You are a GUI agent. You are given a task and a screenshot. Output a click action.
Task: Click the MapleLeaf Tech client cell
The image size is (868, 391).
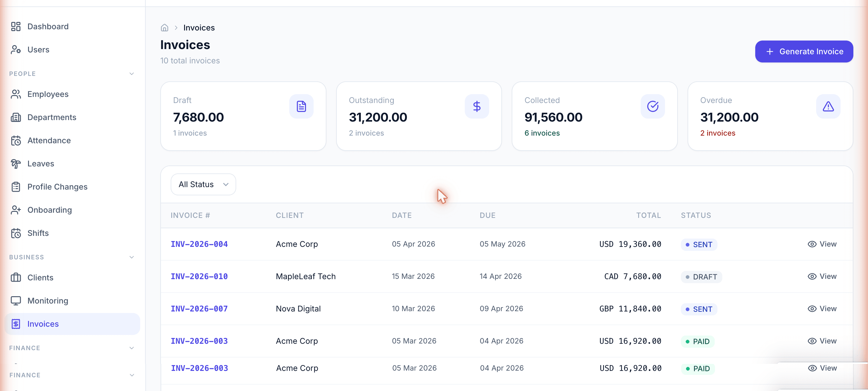tap(306, 276)
